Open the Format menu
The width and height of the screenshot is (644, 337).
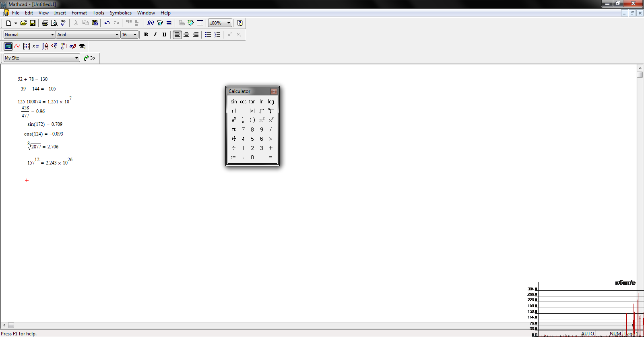(x=79, y=13)
